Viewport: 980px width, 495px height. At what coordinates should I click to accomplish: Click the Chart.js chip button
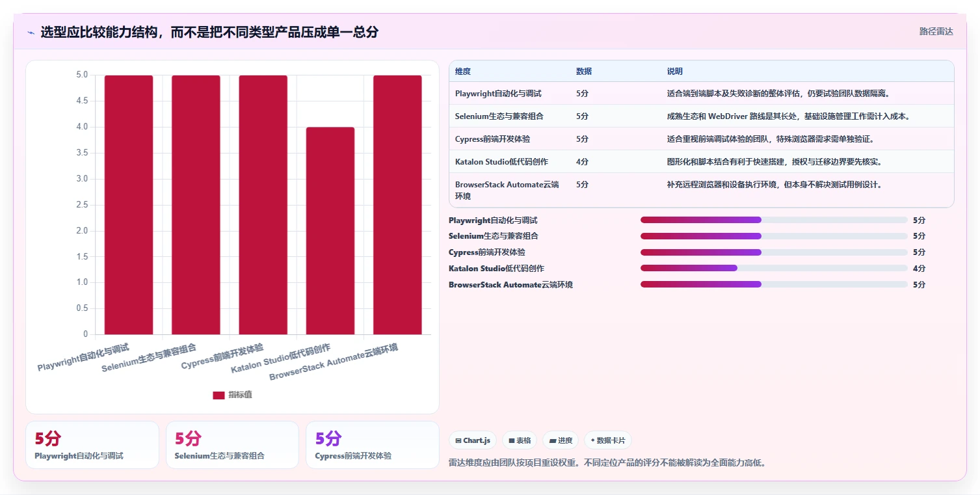click(x=473, y=440)
